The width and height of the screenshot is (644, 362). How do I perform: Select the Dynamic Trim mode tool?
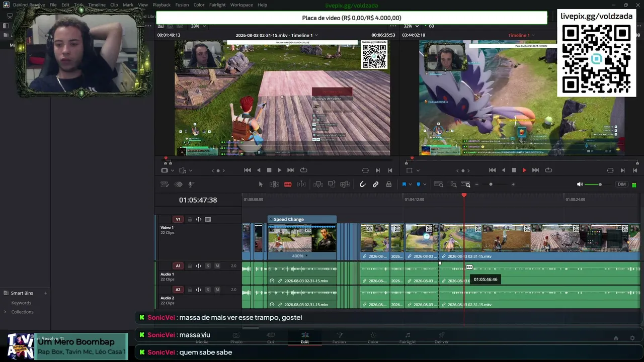click(301, 185)
